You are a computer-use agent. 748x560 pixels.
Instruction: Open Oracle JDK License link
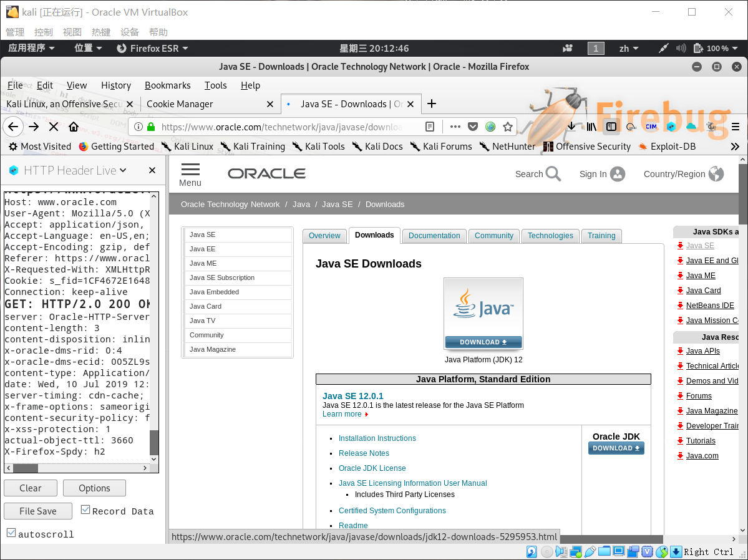[x=372, y=468]
